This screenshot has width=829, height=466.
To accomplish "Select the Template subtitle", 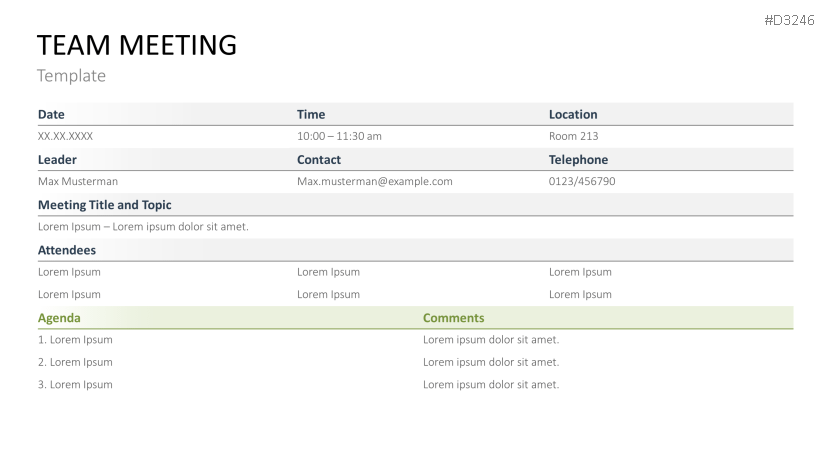I will [71, 76].
